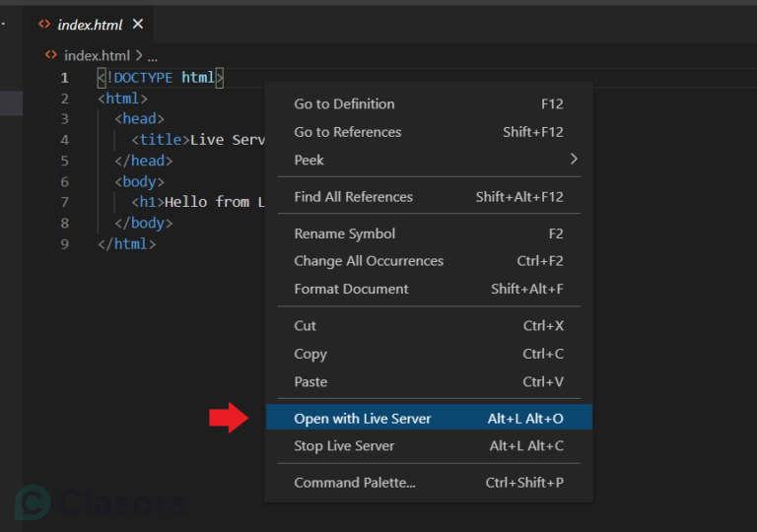Click Open with Live Server
The width and height of the screenshot is (757, 532).
(x=429, y=417)
